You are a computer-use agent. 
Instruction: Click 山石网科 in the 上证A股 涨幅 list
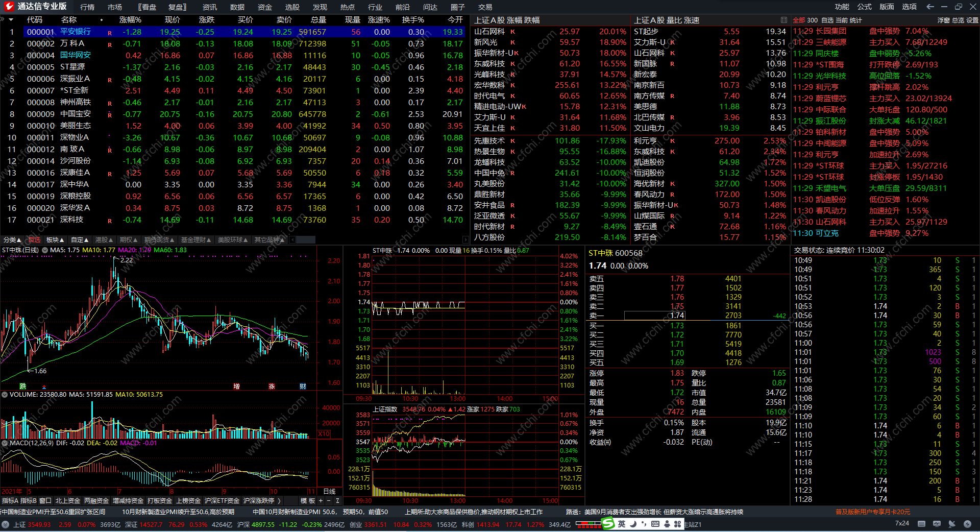(489, 32)
